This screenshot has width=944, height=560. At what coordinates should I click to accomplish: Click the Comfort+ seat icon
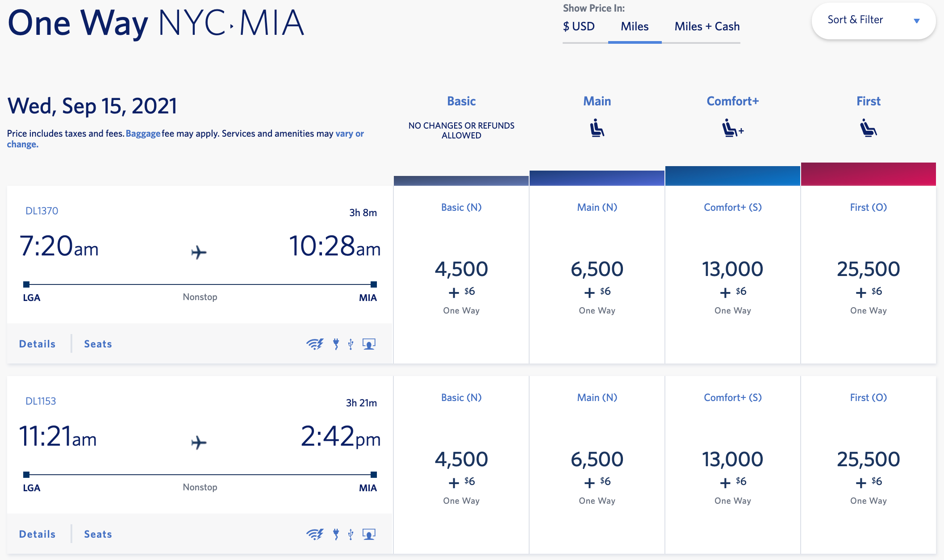pyautogui.click(x=732, y=128)
